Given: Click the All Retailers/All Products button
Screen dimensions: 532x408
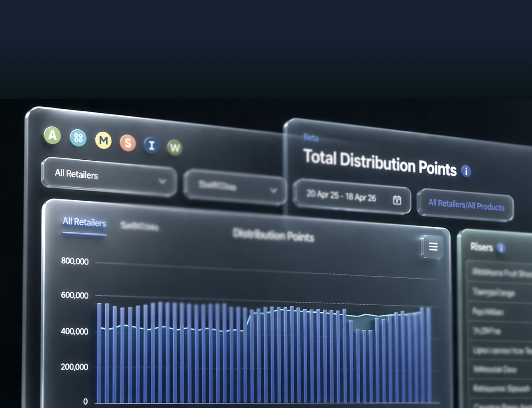Looking at the screenshot, I should click(466, 205).
